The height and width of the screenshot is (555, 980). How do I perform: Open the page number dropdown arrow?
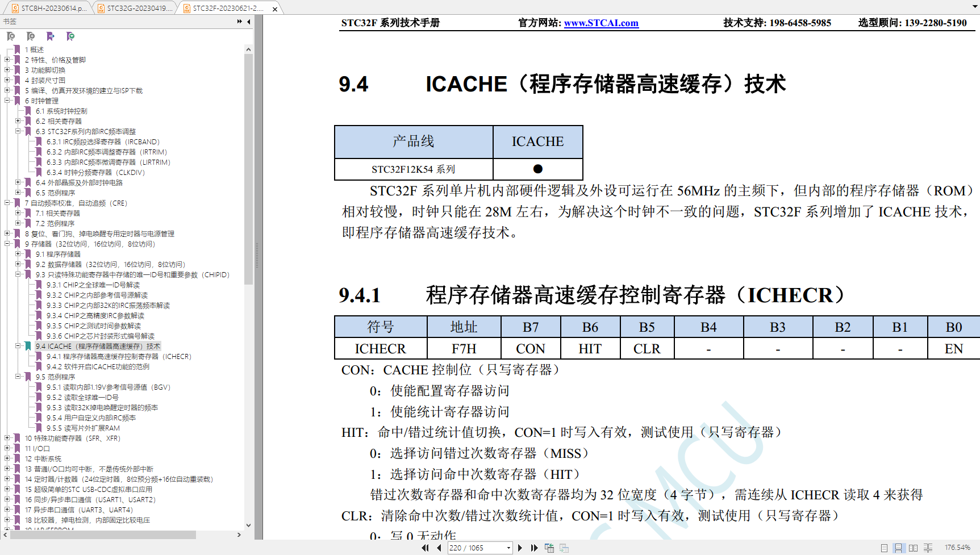click(x=508, y=548)
